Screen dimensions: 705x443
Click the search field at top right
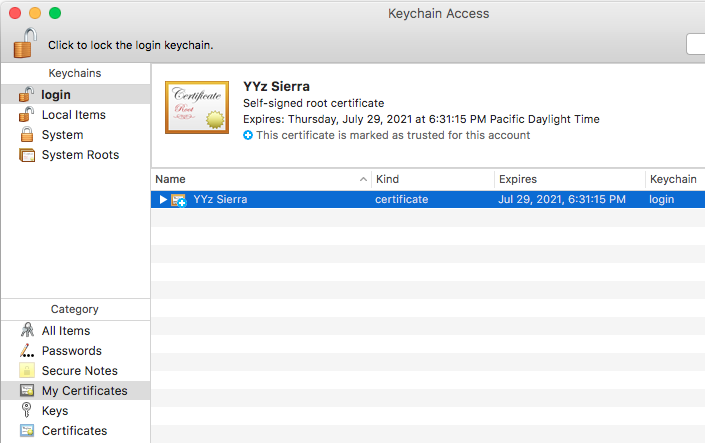click(x=696, y=44)
